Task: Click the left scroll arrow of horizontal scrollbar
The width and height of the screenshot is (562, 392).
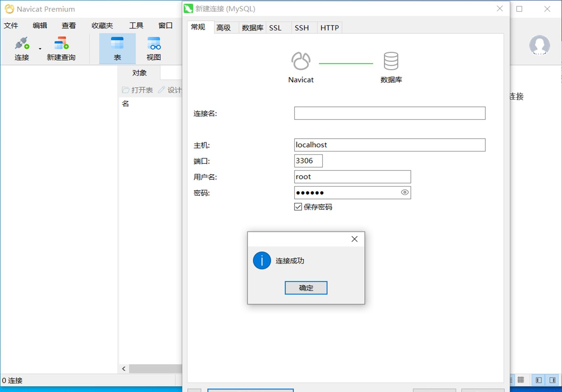Action: point(124,369)
